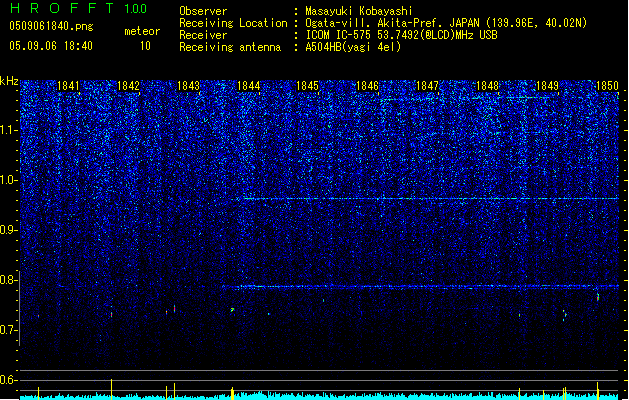Click the 0.9 frequency axis label
629x400 pixels.
coord(9,230)
